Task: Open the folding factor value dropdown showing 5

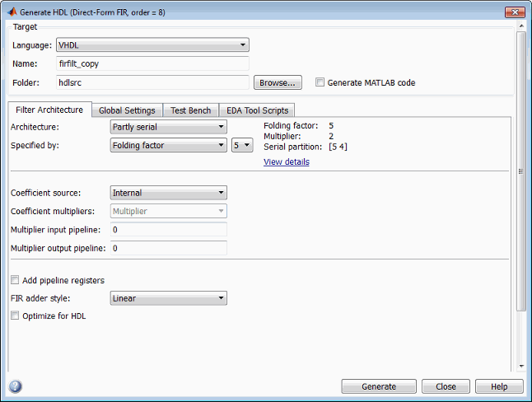Action: [x=242, y=145]
